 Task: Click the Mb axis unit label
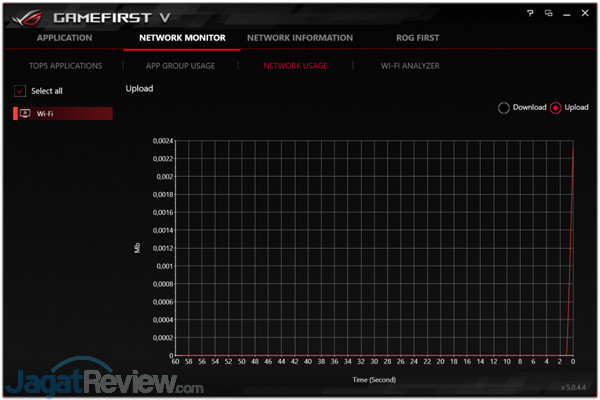click(137, 248)
